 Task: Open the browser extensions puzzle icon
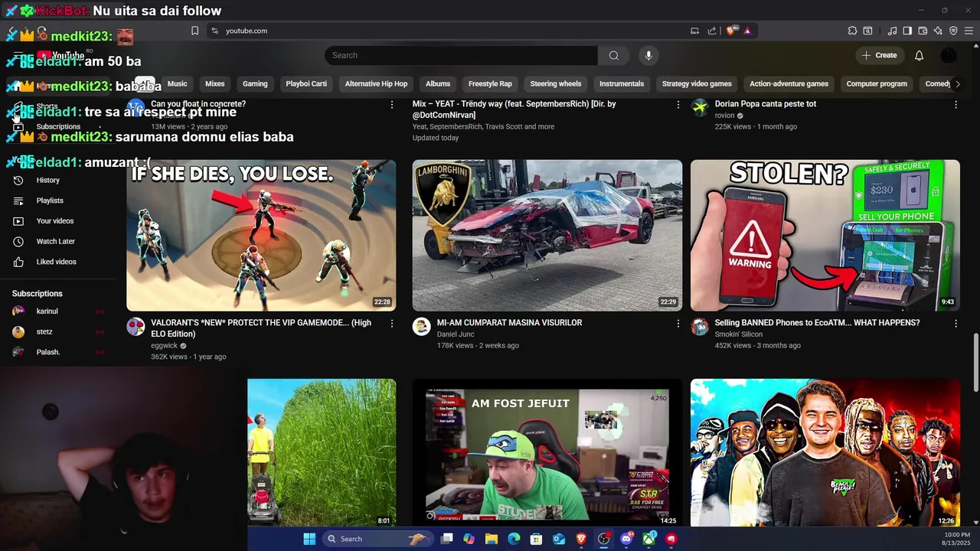[852, 31]
